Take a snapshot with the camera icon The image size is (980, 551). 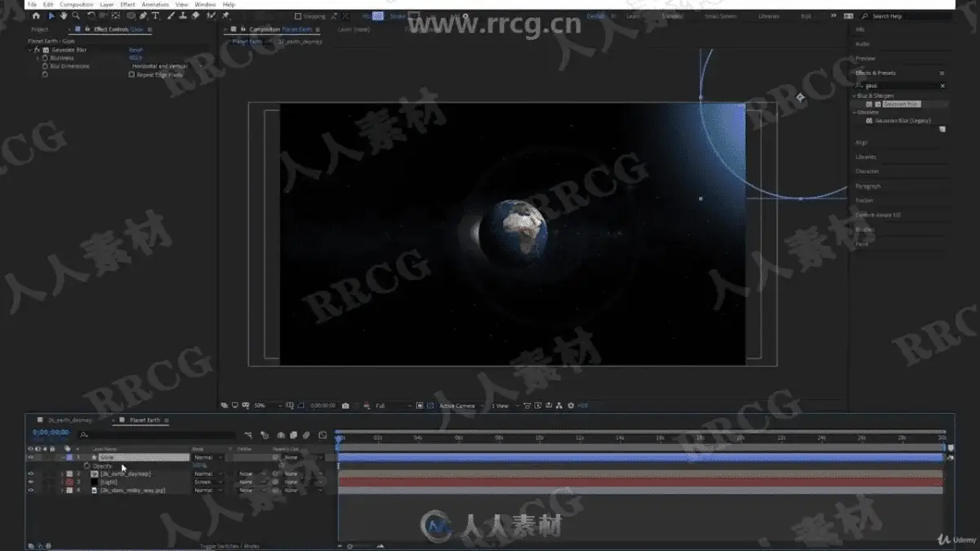click(x=346, y=406)
